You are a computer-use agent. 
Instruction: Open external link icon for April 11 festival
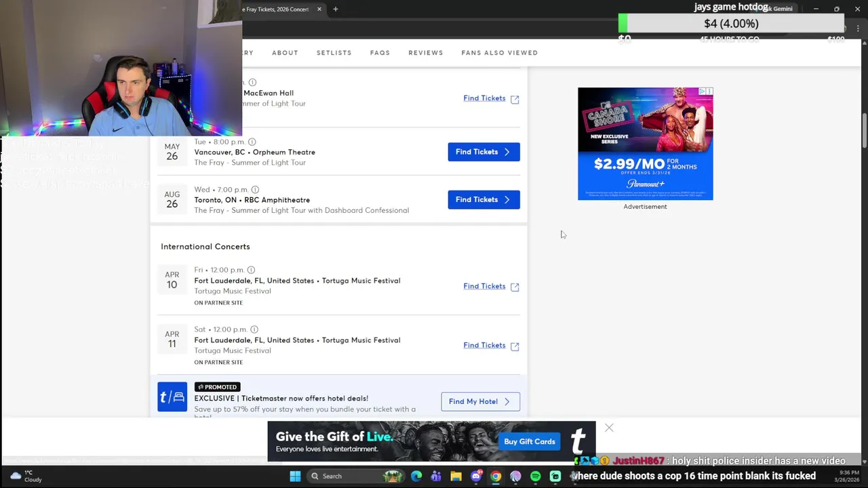click(x=515, y=346)
